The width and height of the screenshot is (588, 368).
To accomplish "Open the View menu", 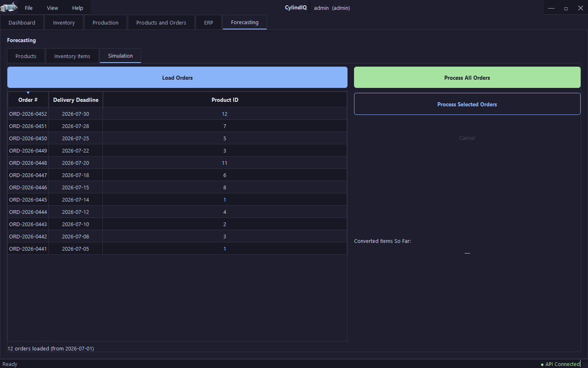I will [x=52, y=8].
